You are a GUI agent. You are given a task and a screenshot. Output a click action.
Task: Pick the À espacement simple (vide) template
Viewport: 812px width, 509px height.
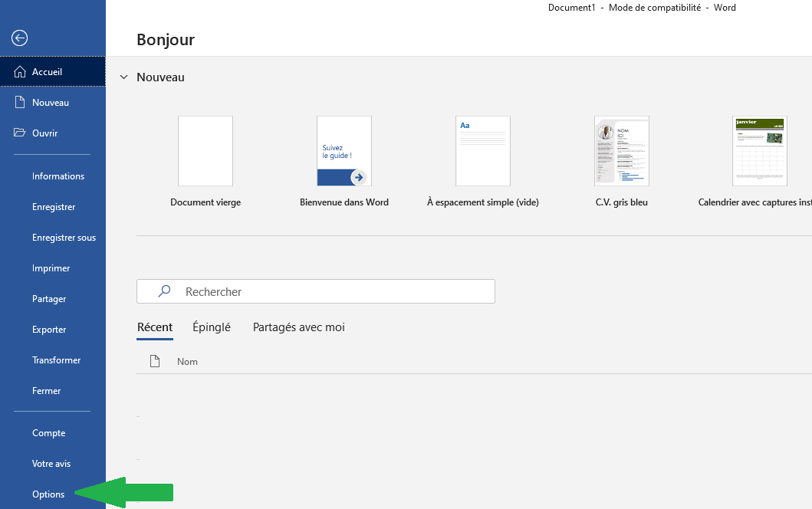(x=483, y=151)
